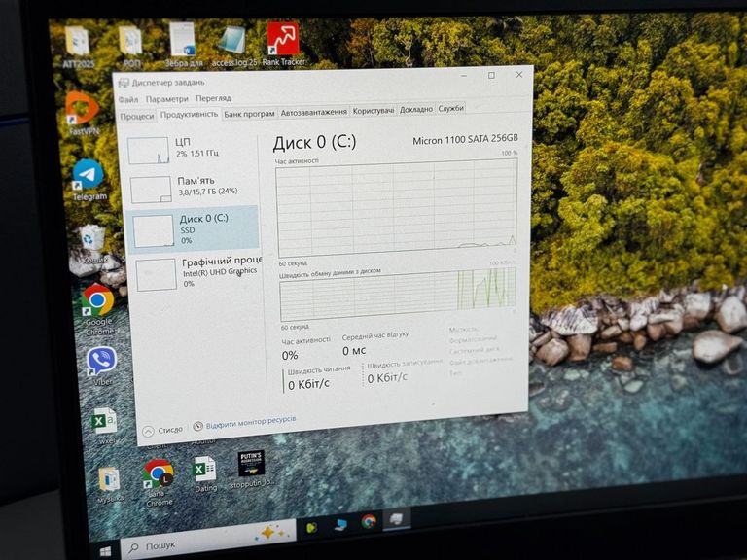Click the sparkle icon in search box

tap(269, 532)
